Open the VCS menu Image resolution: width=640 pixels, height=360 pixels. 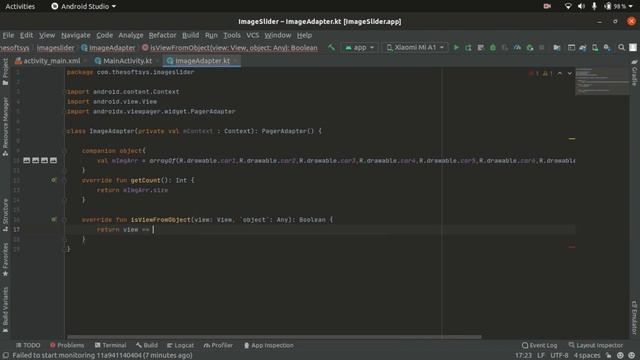(253, 35)
